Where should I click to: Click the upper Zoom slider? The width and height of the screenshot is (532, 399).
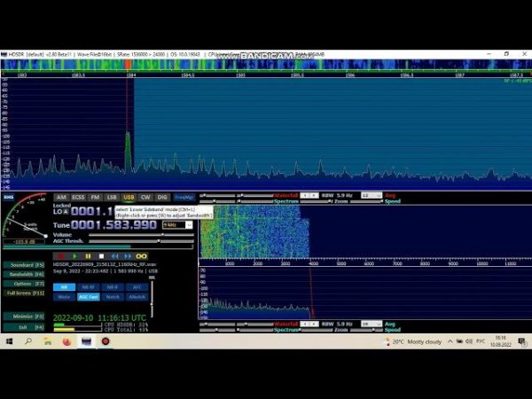point(317,201)
